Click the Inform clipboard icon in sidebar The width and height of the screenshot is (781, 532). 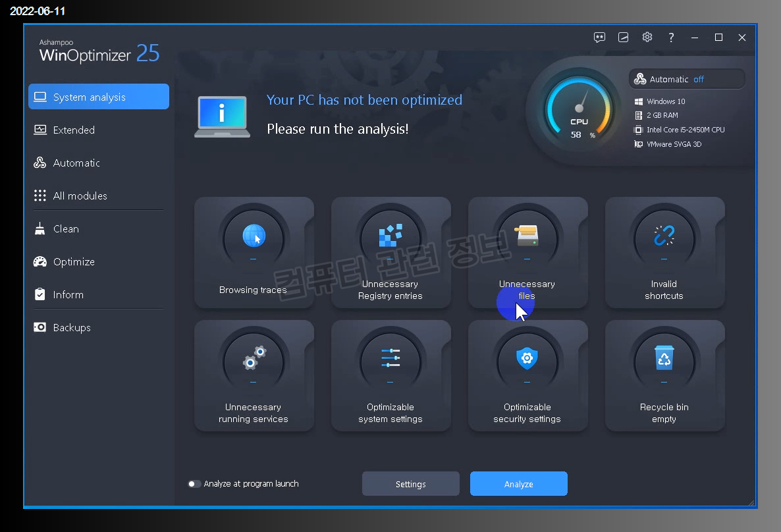click(x=40, y=294)
